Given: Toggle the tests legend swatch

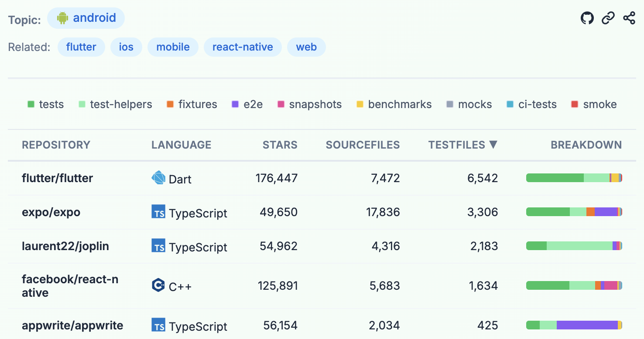Looking at the screenshot, I should point(31,105).
